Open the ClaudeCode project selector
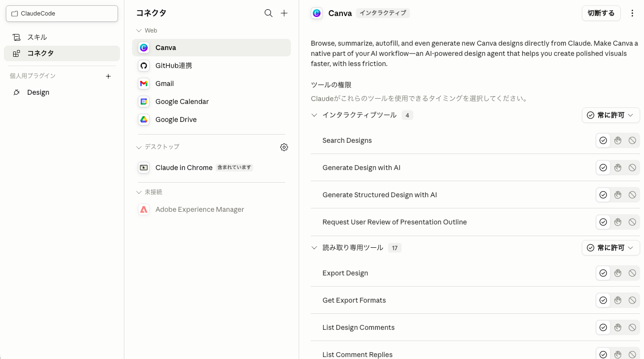Image resolution: width=644 pixels, height=359 pixels. pos(62,14)
